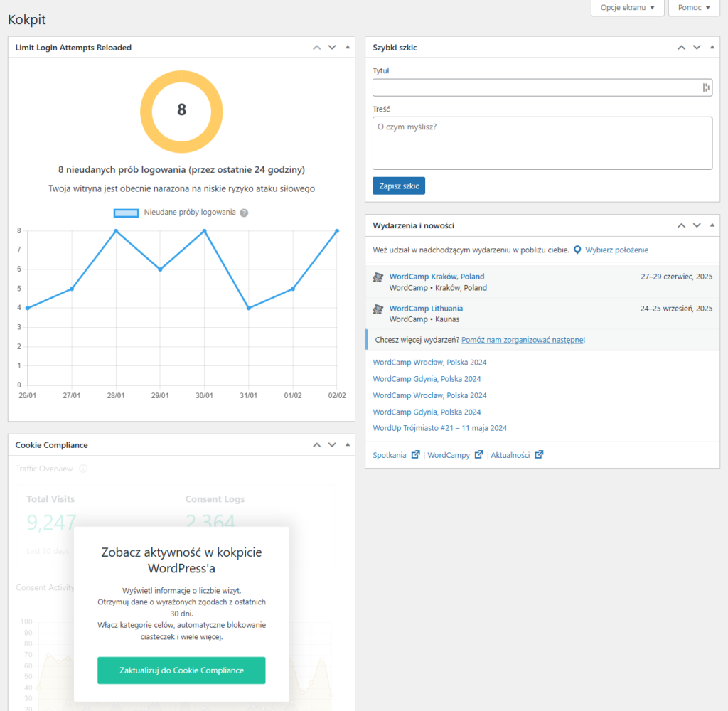The height and width of the screenshot is (711, 728).
Task: Click external link icon next to WordCampy
Action: point(479,455)
